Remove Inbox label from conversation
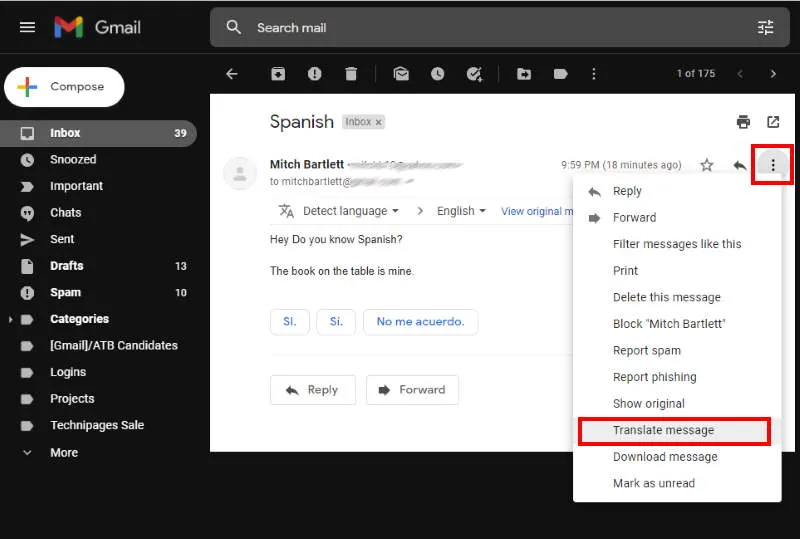Screen dimensions: 800x539 tap(379, 122)
